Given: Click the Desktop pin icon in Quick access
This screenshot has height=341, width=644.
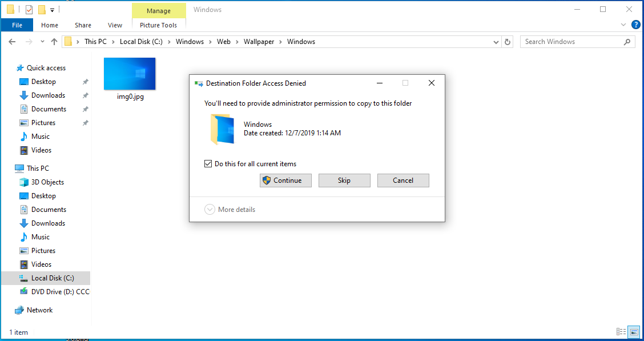Looking at the screenshot, I should [86, 82].
